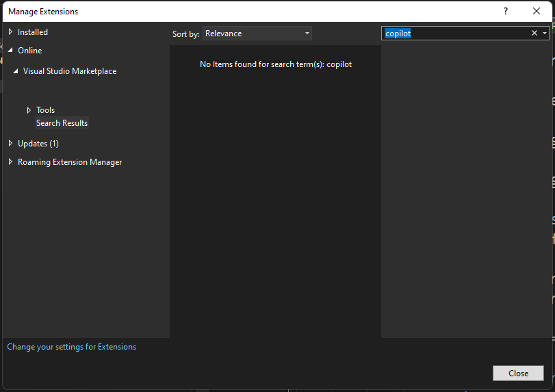Expand the Roaming Extension Manager arrow

(x=10, y=161)
